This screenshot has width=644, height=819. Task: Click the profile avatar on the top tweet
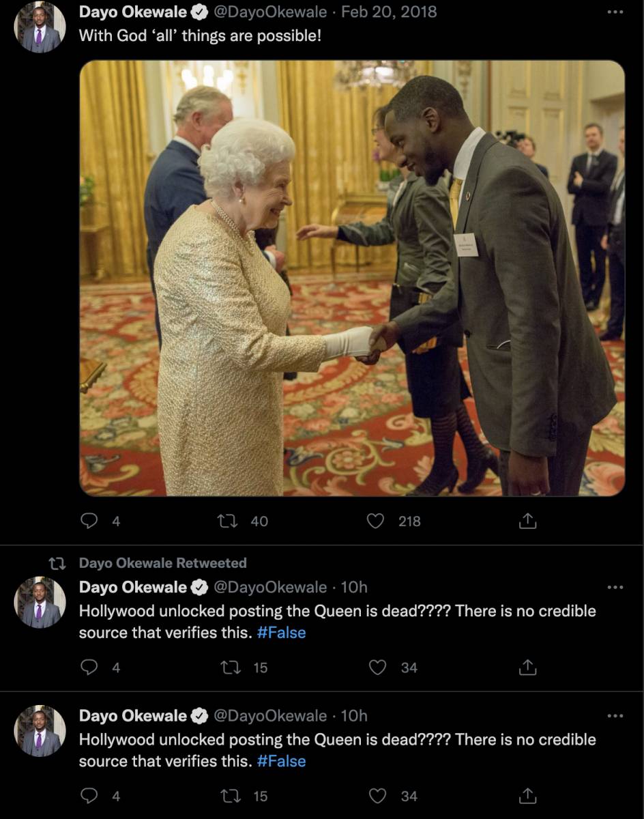40,27
